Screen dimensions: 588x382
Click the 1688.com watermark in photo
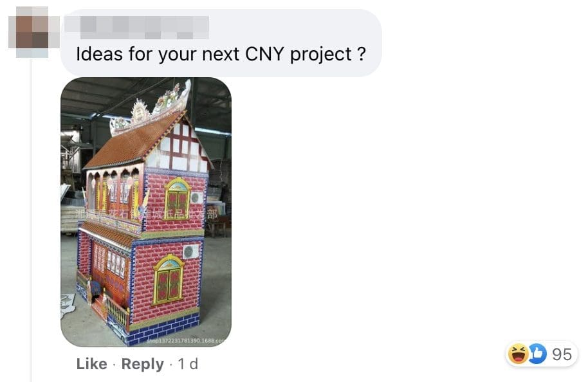[x=185, y=341]
